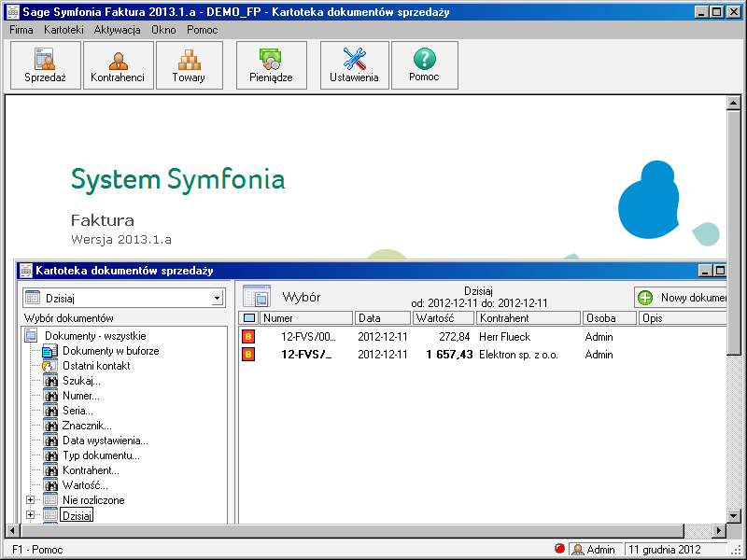Click the horizontal scrollbar left arrow

click(x=12, y=530)
